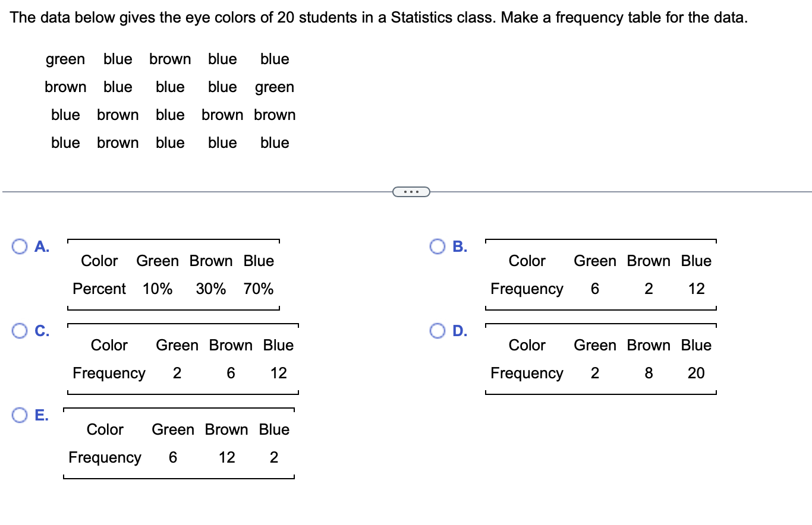Click the Blue column header in option E
This screenshot has height=525, width=812.
click(273, 429)
